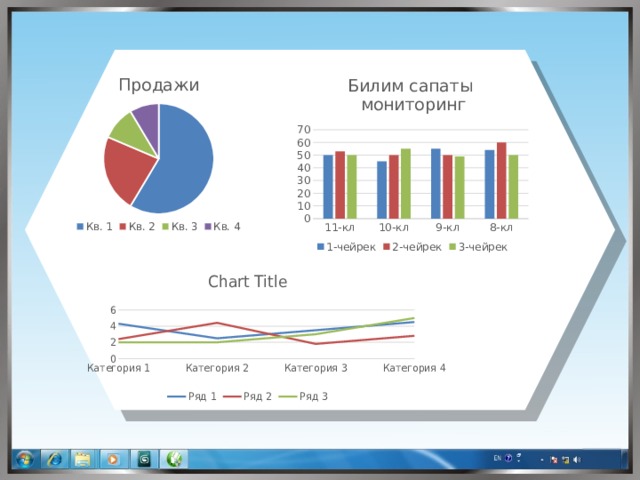Launch Internet Explorer from the taskbar
The height and width of the screenshot is (480, 640).
pos(55,460)
